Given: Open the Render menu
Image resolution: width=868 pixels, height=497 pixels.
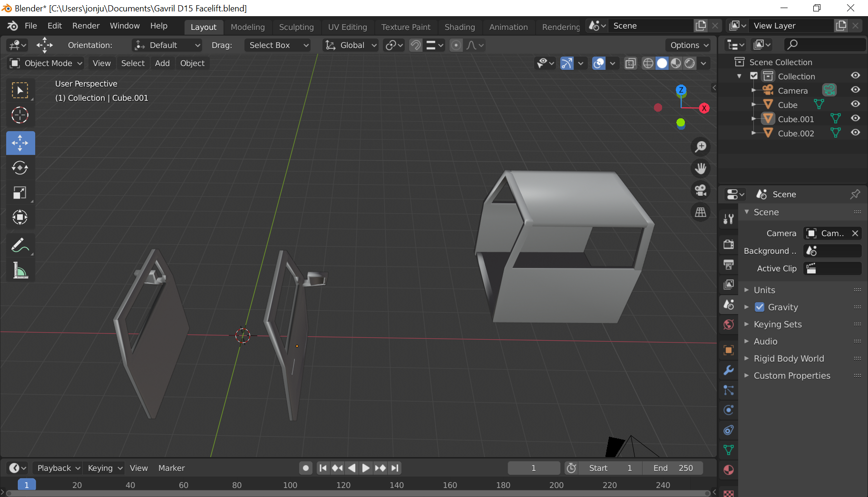Looking at the screenshot, I should point(86,26).
